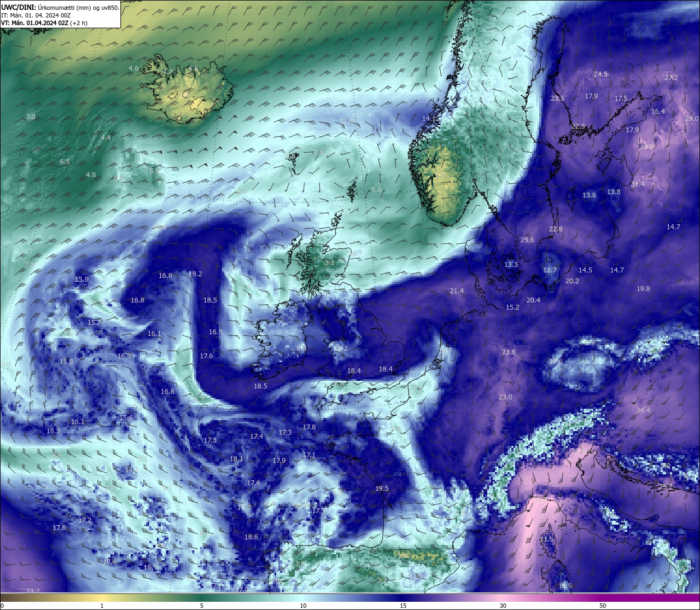Click the 17.2 value in the lower left

(x=85, y=520)
